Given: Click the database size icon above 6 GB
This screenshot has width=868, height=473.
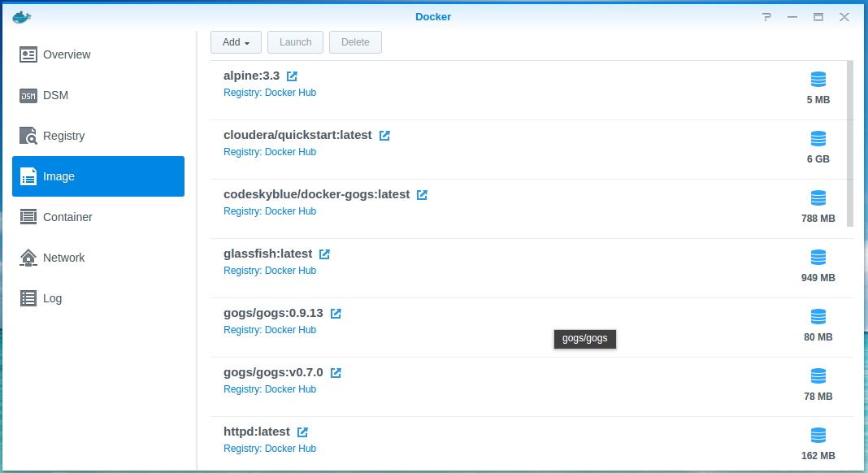Looking at the screenshot, I should (x=818, y=138).
